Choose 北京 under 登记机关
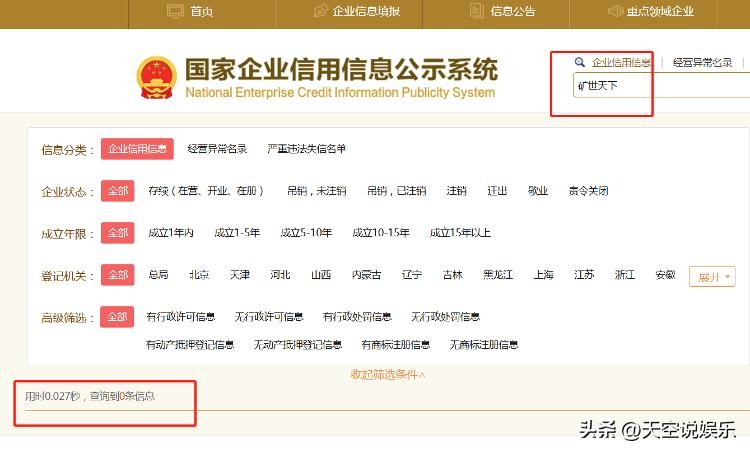The image size is (750, 453). coord(199,275)
